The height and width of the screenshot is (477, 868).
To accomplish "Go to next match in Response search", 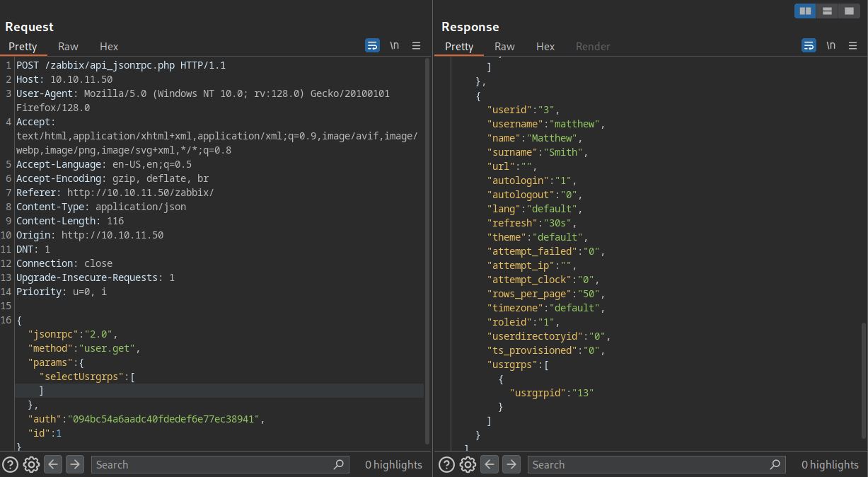I will pyautogui.click(x=511, y=464).
